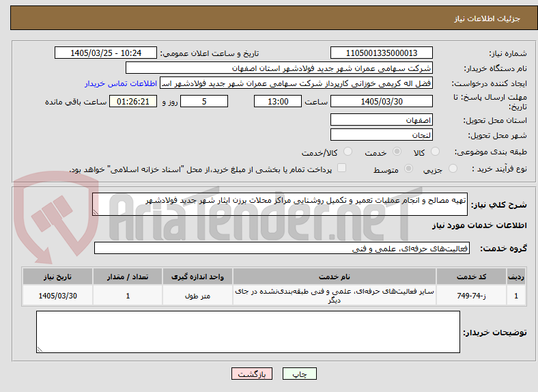Click the remaining days field showing 5
The image size is (538, 392).
point(204,101)
